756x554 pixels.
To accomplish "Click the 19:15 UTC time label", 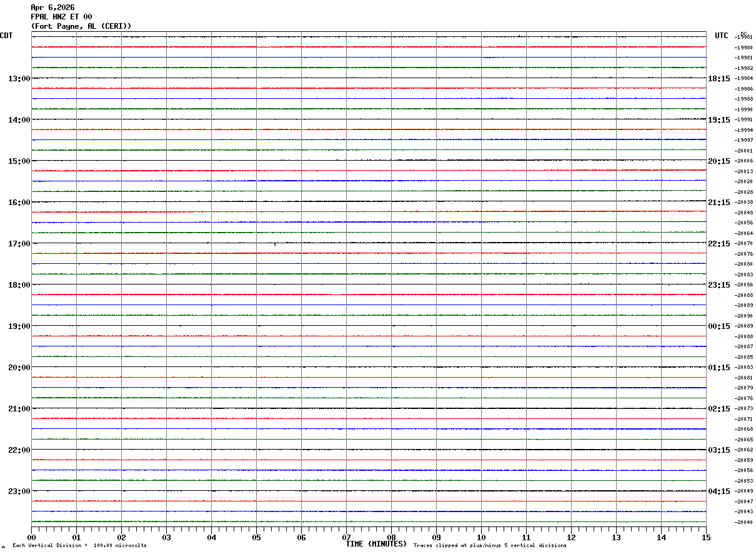I will (719, 120).
